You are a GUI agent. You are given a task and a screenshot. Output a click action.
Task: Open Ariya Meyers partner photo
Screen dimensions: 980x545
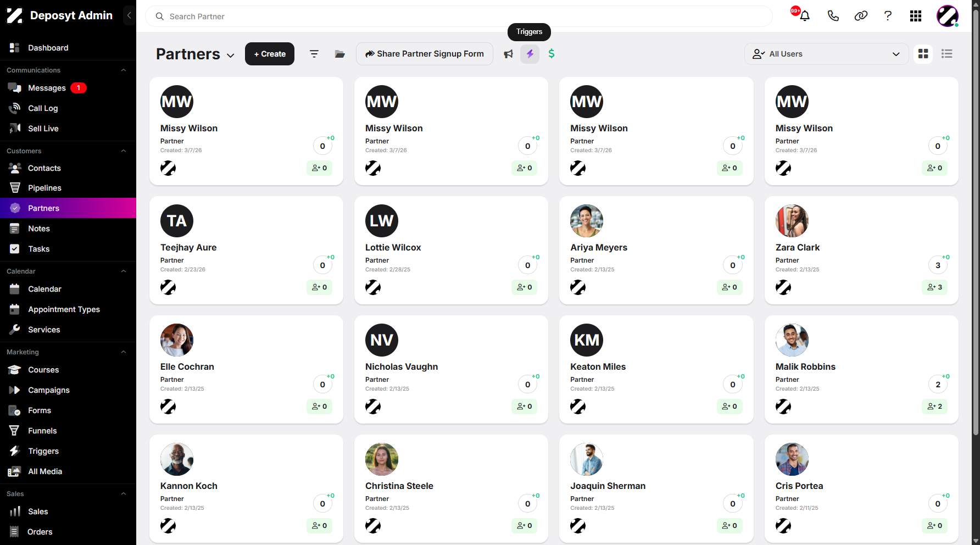tap(587, 221)
